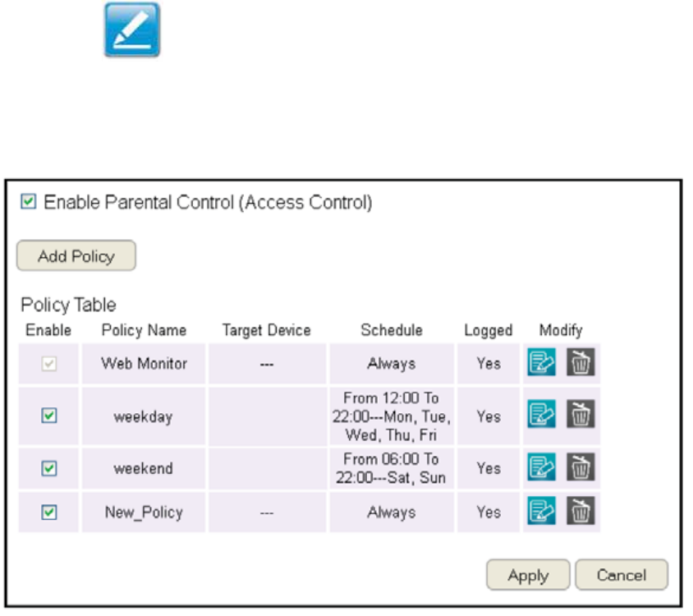Uncheck the weekday policy enable box
Screen dimensions: 693x616
[x=49, y=416]
